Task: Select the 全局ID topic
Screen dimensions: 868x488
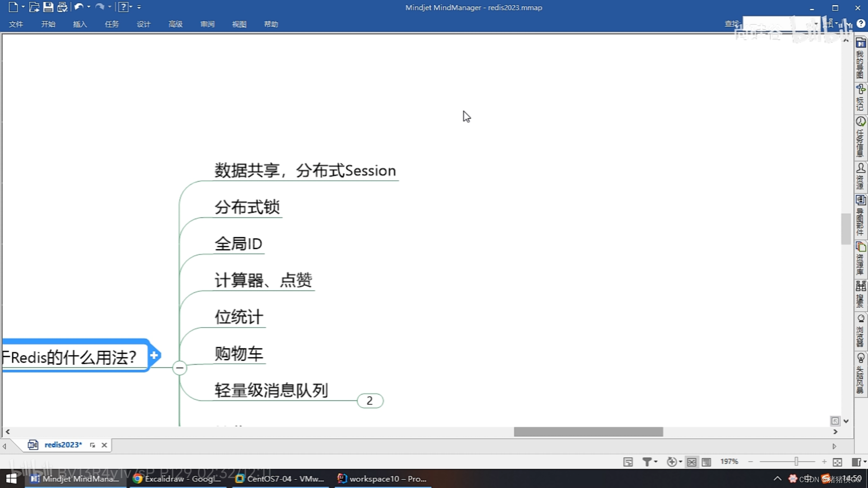Action: pyautogui.click(x=238, y=244)
